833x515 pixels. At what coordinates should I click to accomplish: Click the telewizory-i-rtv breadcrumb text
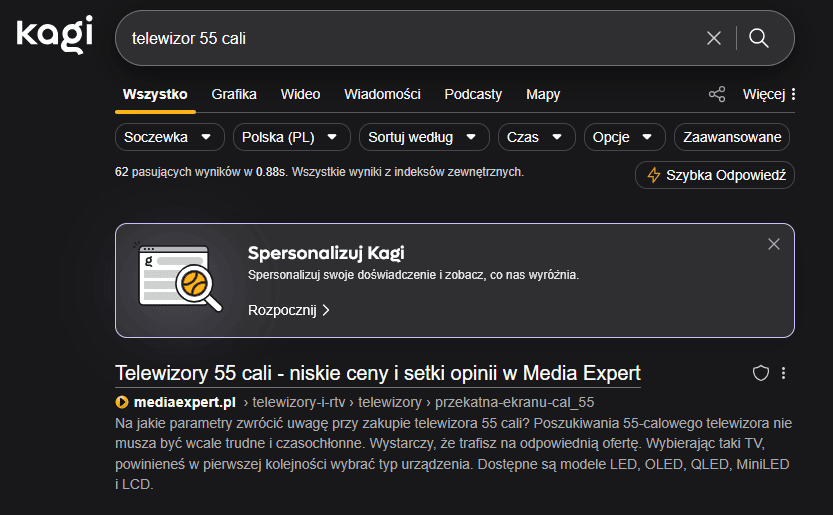click(x=299, y=402)
